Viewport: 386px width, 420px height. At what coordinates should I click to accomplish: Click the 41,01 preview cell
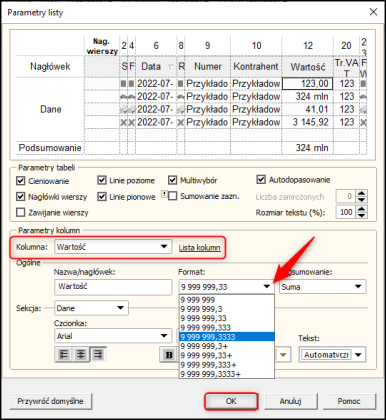pyautogui.click(x=307, y=109)
